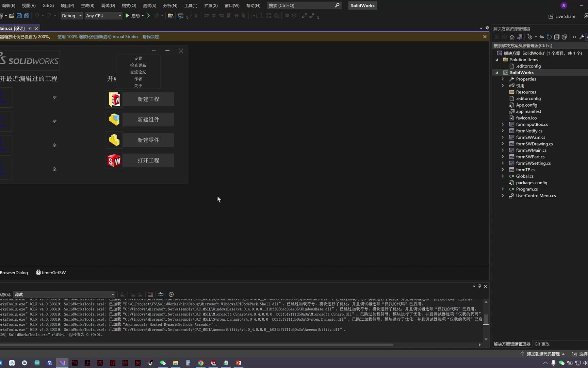This screenshot has height=368, width=588.
Task: Open the 视图(V) menu
Action: point(29,5)
